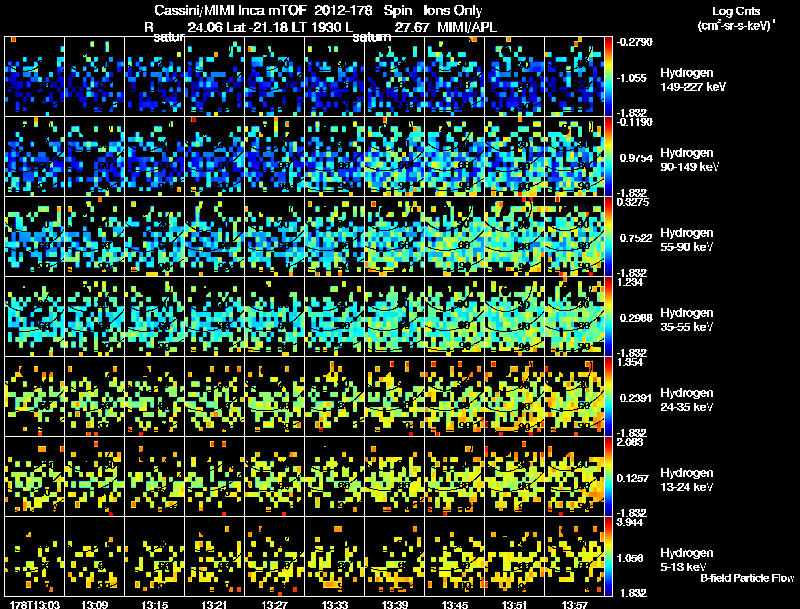Click the '1.234' color scale value
Screen dimensions: 800x609
[x=630, y=282]
